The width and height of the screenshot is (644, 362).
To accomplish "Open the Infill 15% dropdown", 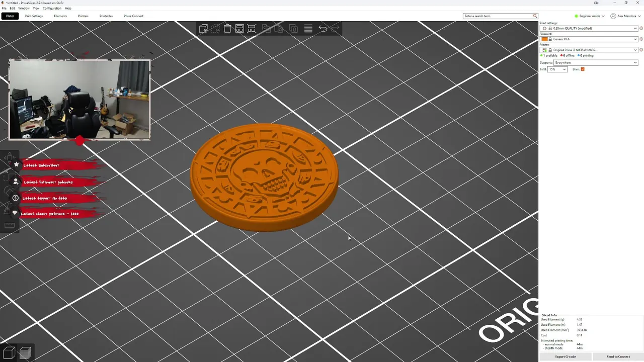I will (x=557, y=69).
